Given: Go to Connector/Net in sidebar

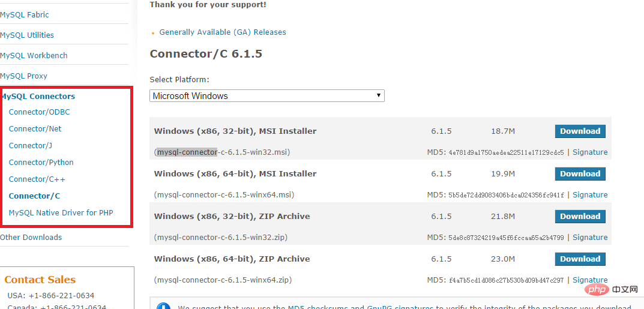Looking at the screenshot, I should pyautogui.click(x=35, y=129).
